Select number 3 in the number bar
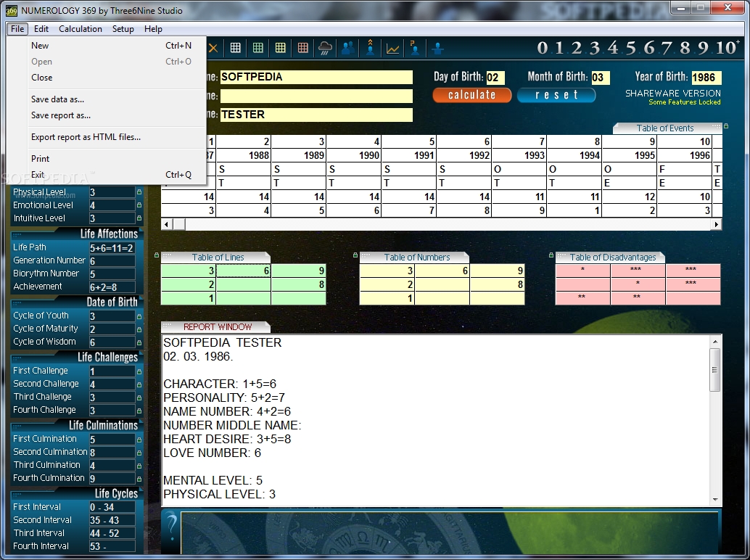 tap(595, 48)
